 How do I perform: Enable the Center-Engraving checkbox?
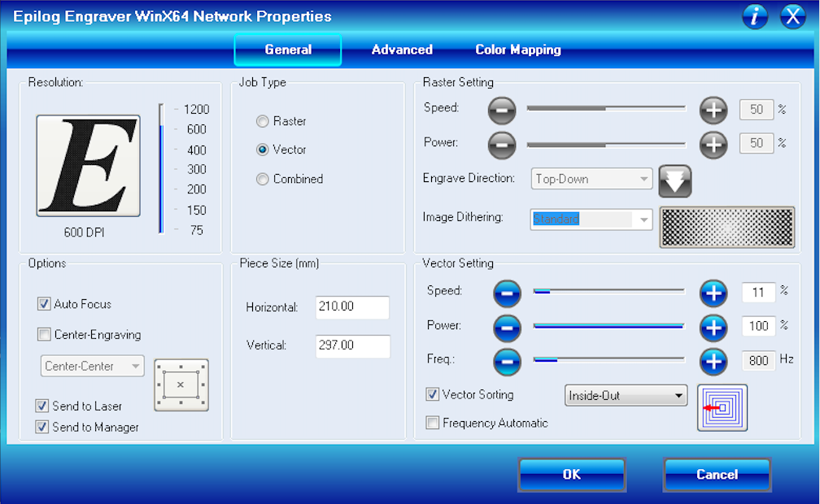(x=44, y=335)
